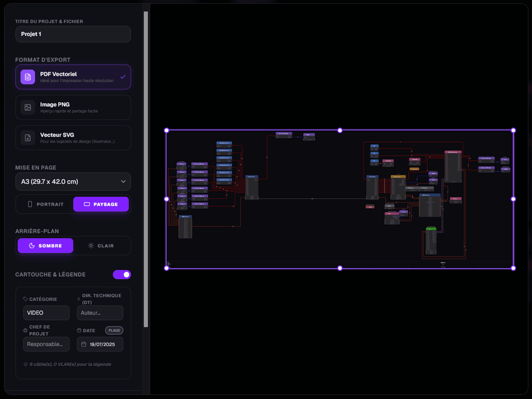532x399 pixels.
Task: Switch layout to Portrait orientation
Action: [46, 204]
